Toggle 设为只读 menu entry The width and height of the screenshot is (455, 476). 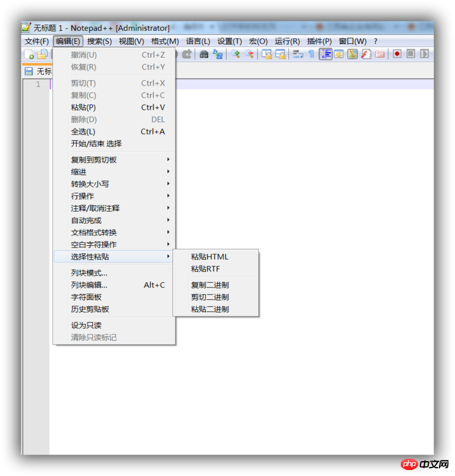[114, 325]
